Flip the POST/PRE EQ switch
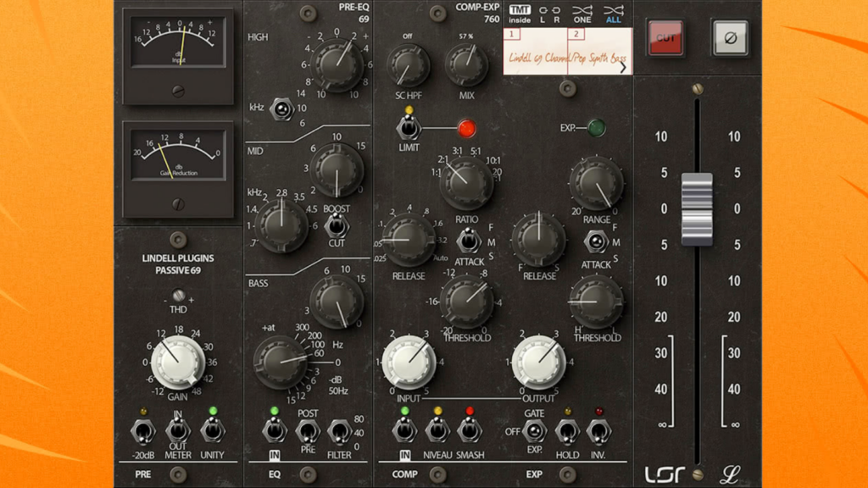The width and height of the screenshot is (868, 488). click(x=307, y=431)
